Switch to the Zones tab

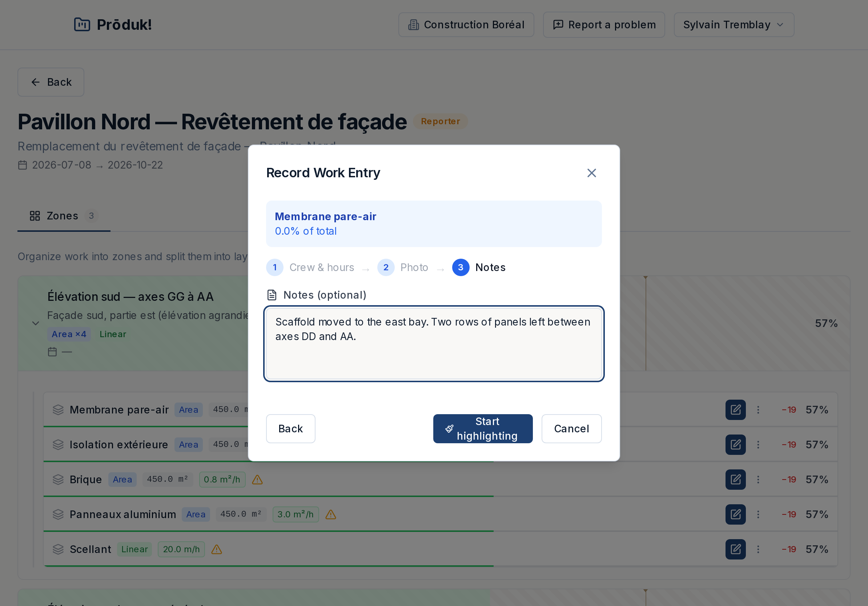[64, 216]
